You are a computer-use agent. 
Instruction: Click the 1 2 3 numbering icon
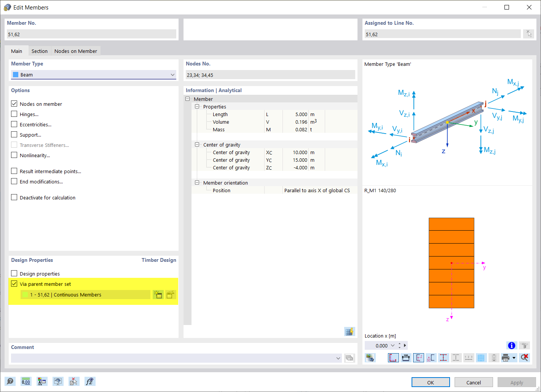pyautogui.click(x=469, y=358)
